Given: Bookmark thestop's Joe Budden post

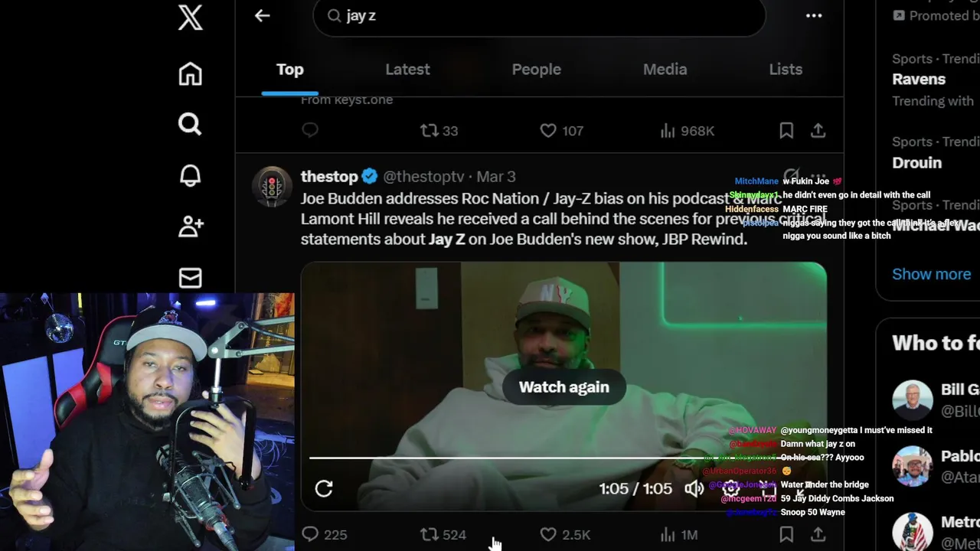Looking at the screenshot, I should tap(786, 534).
